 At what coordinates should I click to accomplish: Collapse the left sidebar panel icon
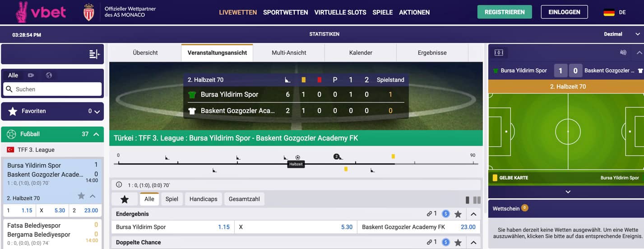[x=94, y=54]
